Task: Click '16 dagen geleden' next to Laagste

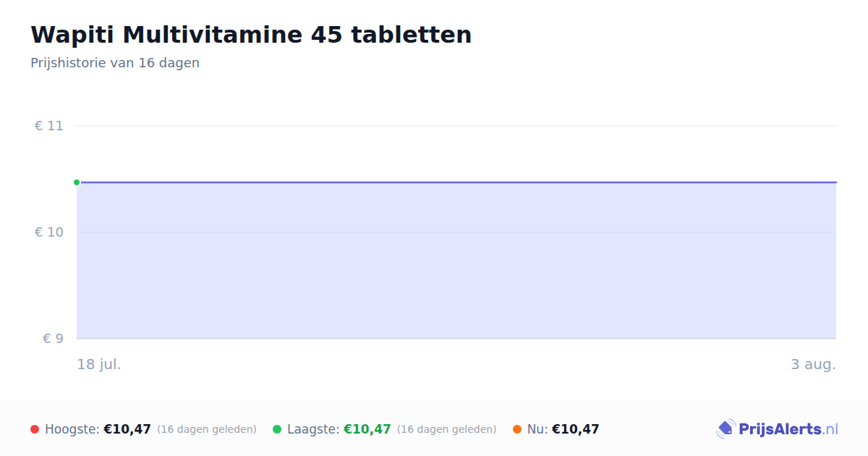Action: tap(447, 429)
